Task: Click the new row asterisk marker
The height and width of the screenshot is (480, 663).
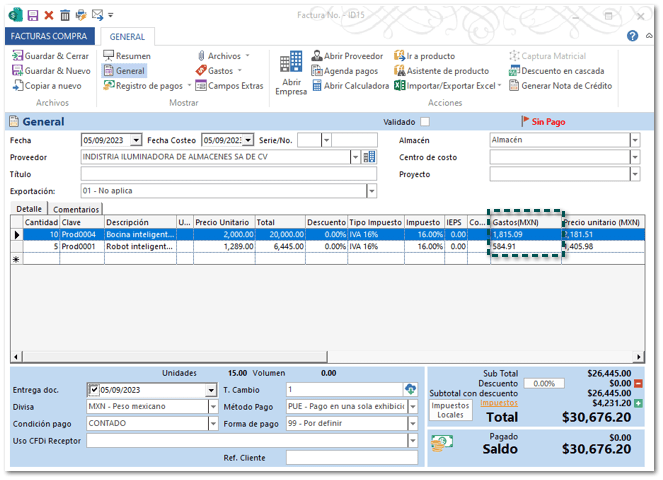Action: [16, 259]
